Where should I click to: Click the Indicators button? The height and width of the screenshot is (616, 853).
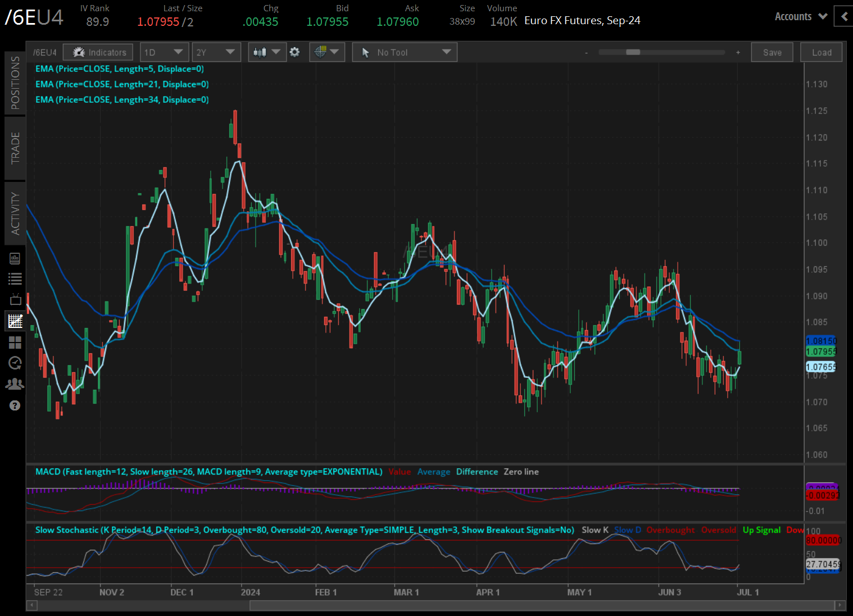pos(98,52)
